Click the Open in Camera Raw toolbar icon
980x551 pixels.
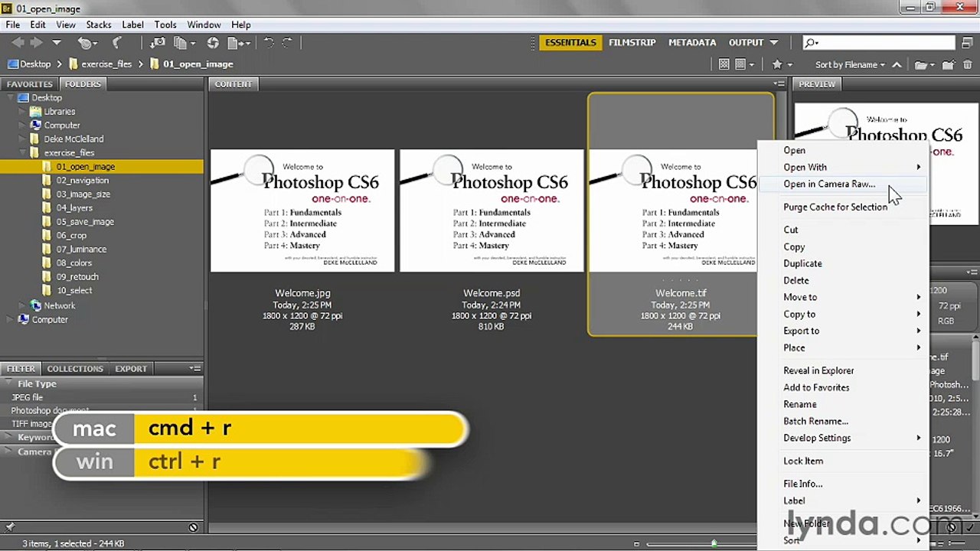coord(213,43)
